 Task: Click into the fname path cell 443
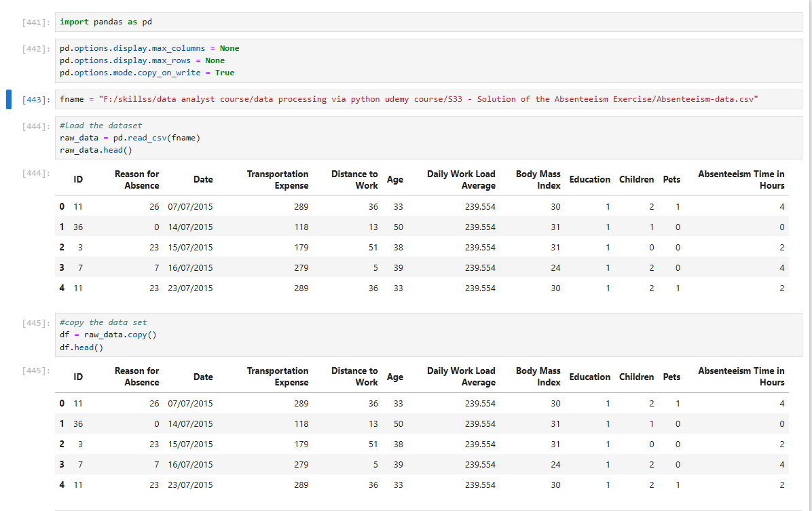point(428,99)
